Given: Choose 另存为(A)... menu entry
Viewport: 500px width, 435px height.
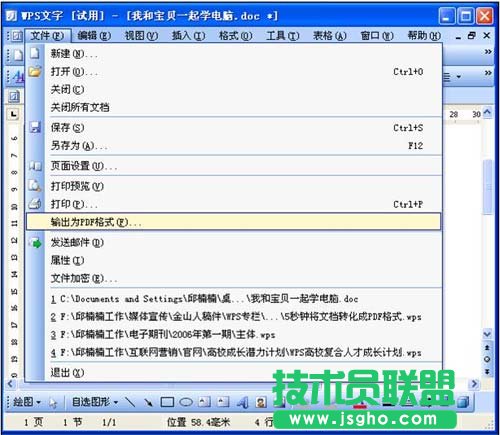Looking at the screenshot, I should point(233,145).
